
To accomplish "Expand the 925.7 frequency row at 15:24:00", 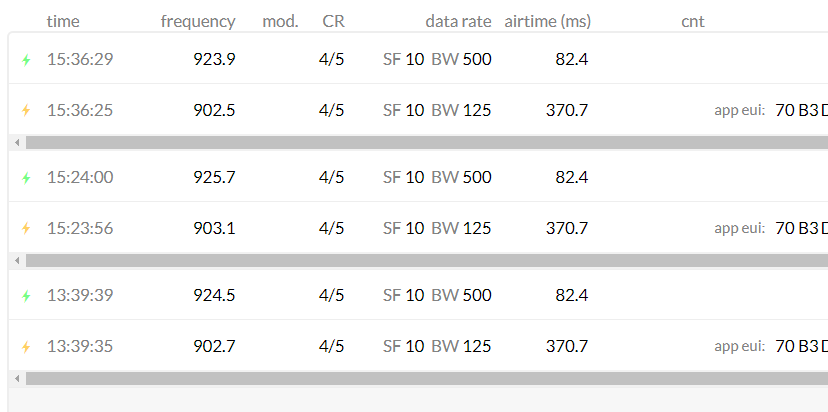I will (x=418, y=176).
